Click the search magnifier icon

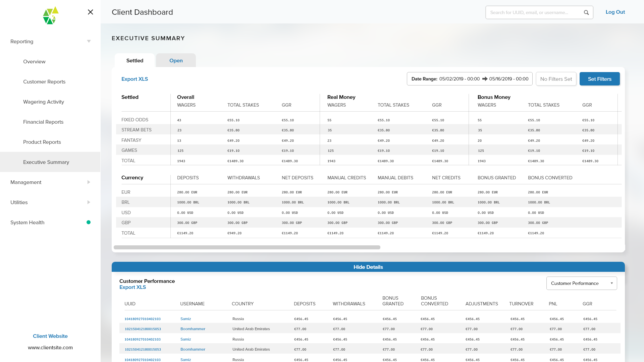coord(586,13)
